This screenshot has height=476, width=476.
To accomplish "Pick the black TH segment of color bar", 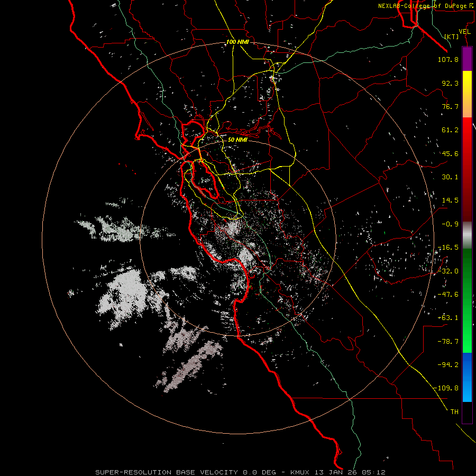I will [x=467, y=413].
